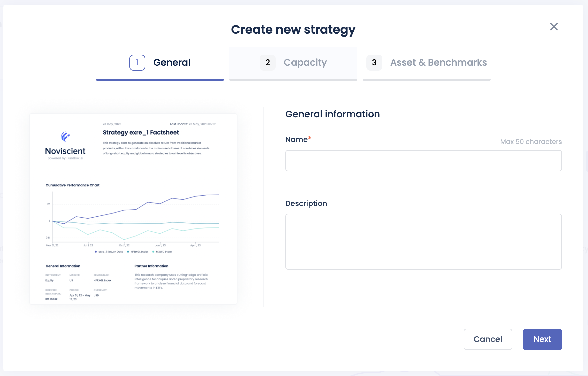Screen dimensions: 588x376
Task: Click the 'HFRXGL Index' legend item
Action: (138, 252)
